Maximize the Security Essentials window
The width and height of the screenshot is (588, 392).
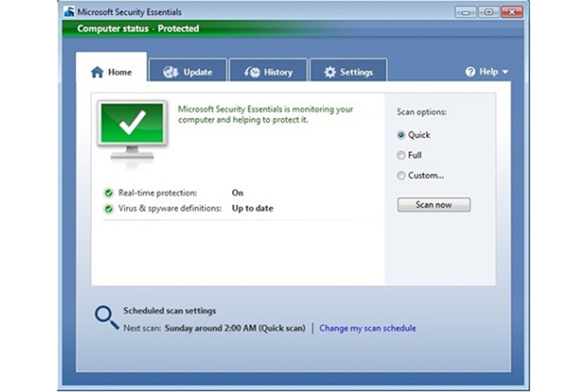(488, 12)
